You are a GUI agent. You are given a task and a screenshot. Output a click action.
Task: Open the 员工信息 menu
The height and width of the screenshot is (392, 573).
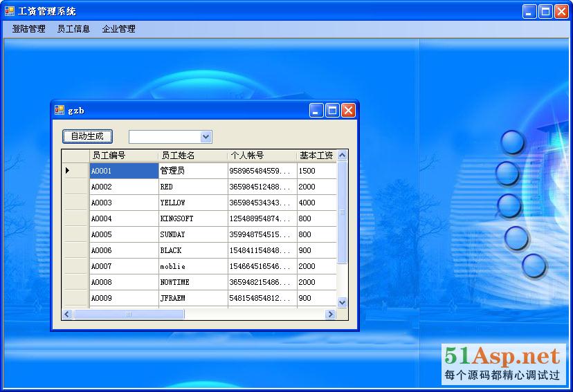pos(73,28)
